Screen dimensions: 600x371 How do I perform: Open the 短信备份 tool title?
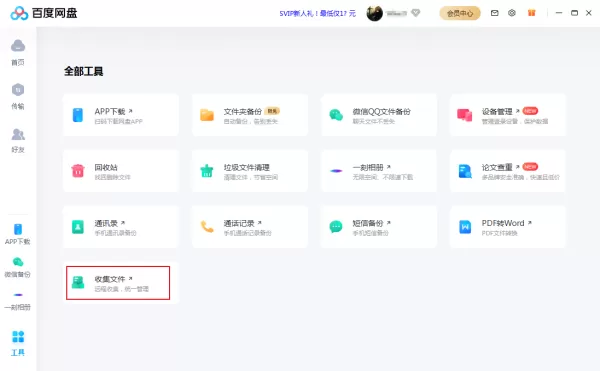point(368,223)
